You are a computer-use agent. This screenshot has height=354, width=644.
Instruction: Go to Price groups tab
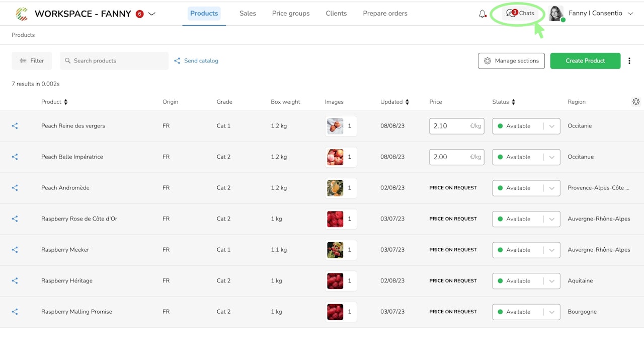pos(291,14)
